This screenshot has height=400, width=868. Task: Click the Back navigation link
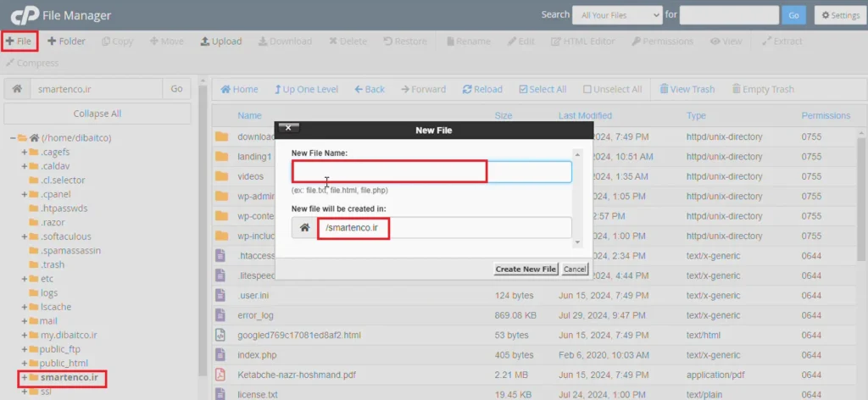click(370, 89)
